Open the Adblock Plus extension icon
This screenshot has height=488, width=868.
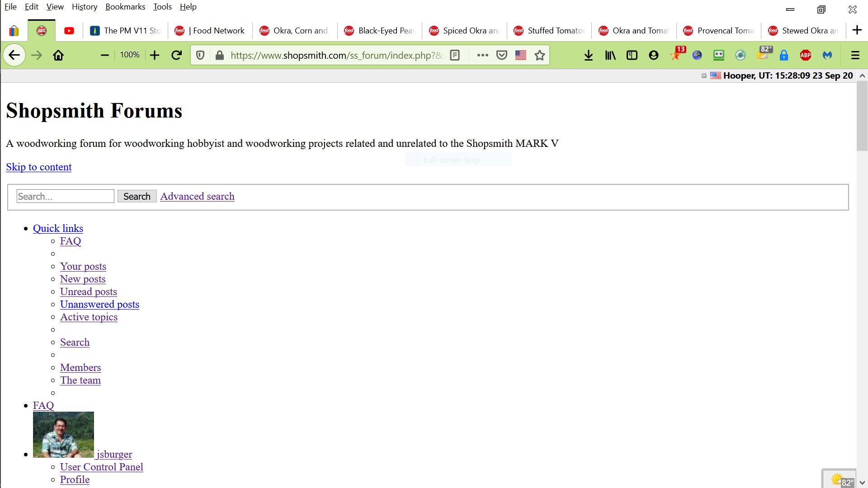click(806, 55)
